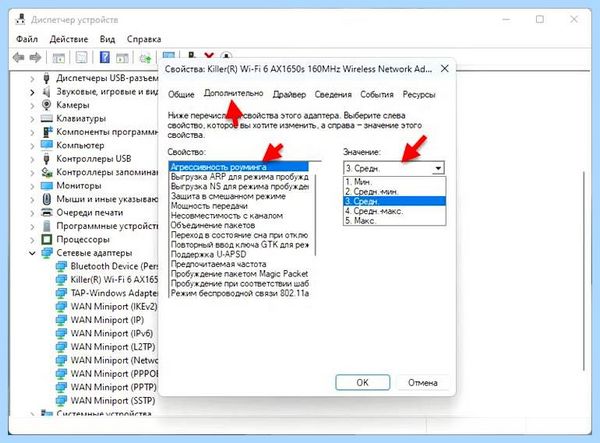Click the show/hide action pane toolbar icon
Image resolution: width=600 pixels, height=443 pixels.
point(122,58)
